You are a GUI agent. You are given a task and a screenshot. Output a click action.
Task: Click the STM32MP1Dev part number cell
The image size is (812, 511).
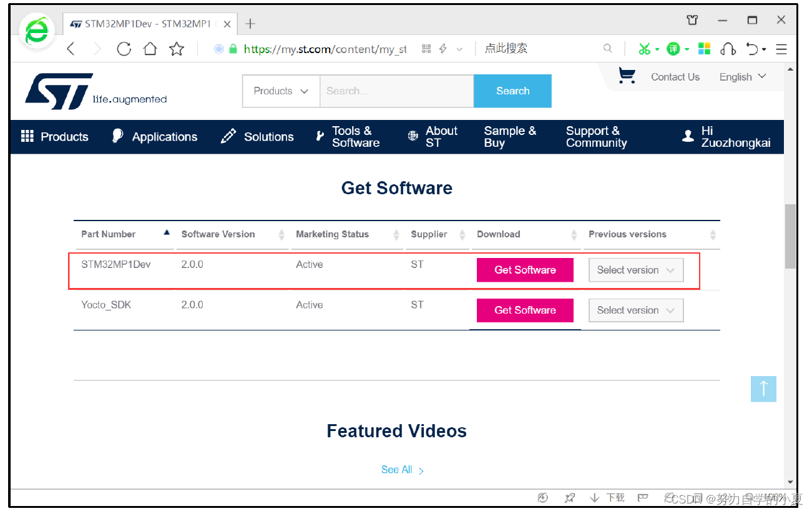click(x=116, y=264)
